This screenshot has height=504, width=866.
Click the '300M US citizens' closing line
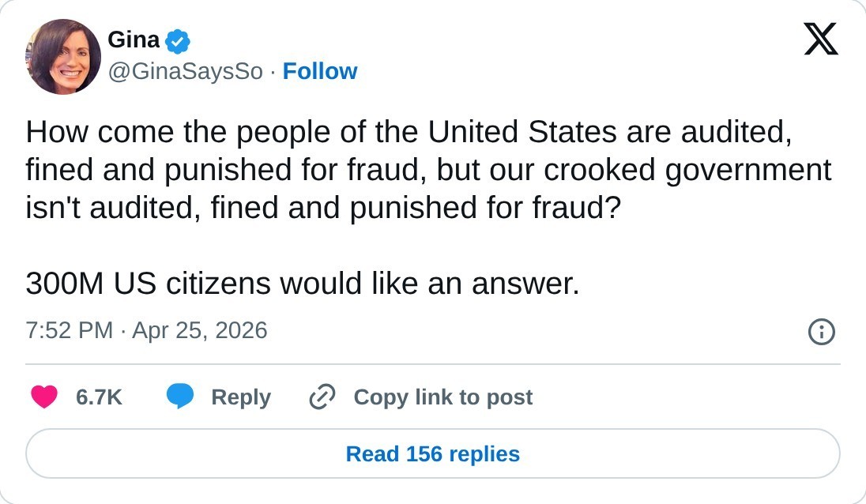click(302, 284)
